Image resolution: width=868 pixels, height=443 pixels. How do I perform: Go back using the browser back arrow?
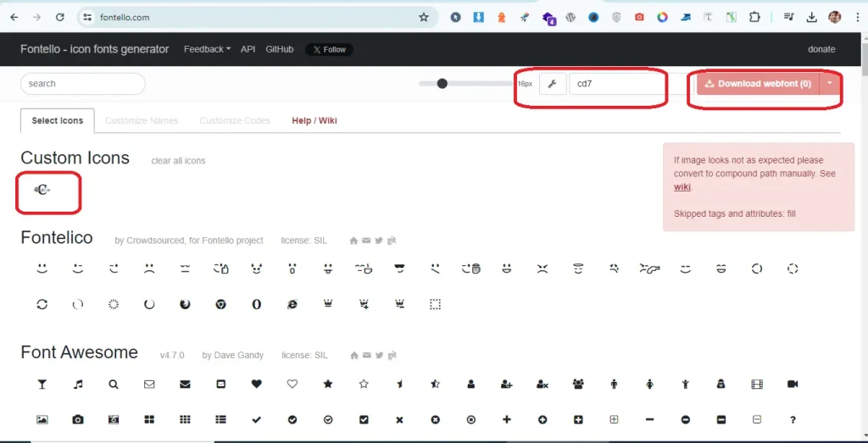pyautogui.click(x=14, y=17)
